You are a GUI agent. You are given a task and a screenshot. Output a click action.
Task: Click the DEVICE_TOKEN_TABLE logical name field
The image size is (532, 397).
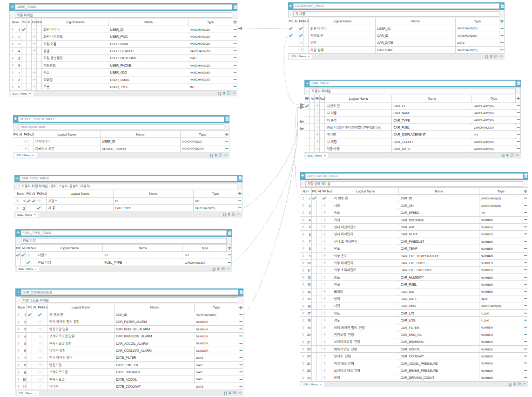pos(121,127)
